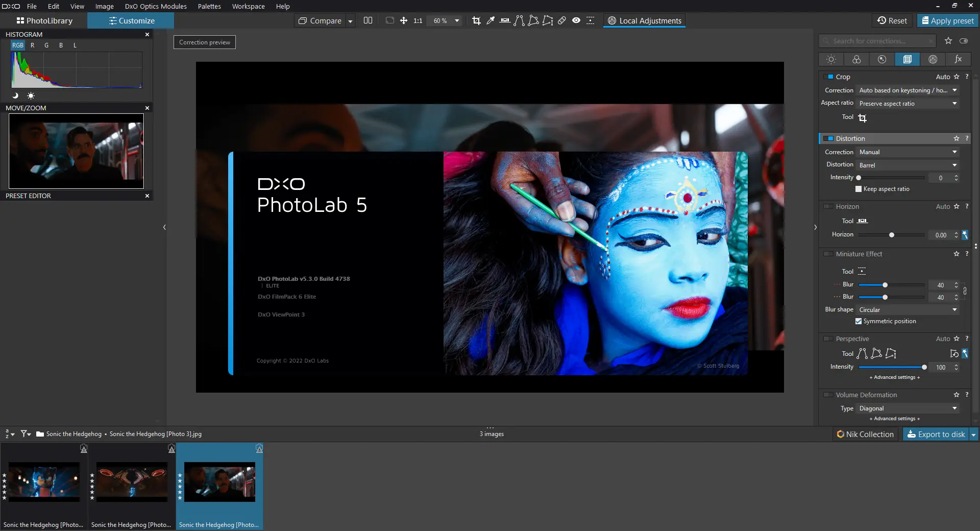Expand the 60% zoom level dropdown
The image size is (980, 531).
click(457, 21)
